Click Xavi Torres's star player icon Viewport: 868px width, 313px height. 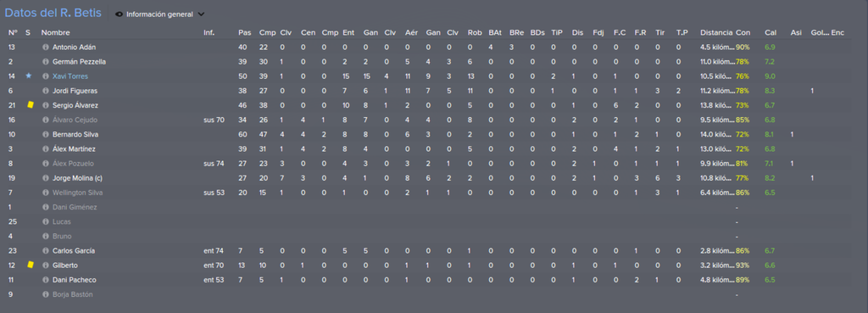coord(29,75)
